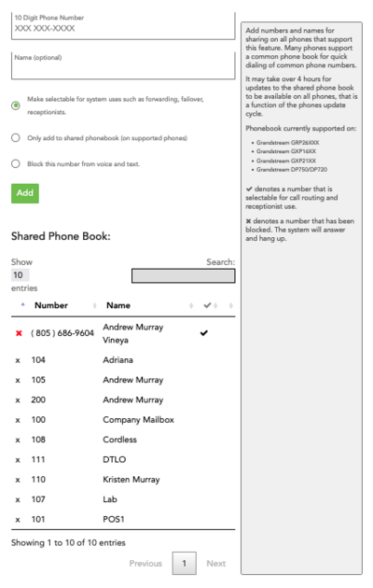Click the (805) 686-9604 number cell

[x=62, y=333]
